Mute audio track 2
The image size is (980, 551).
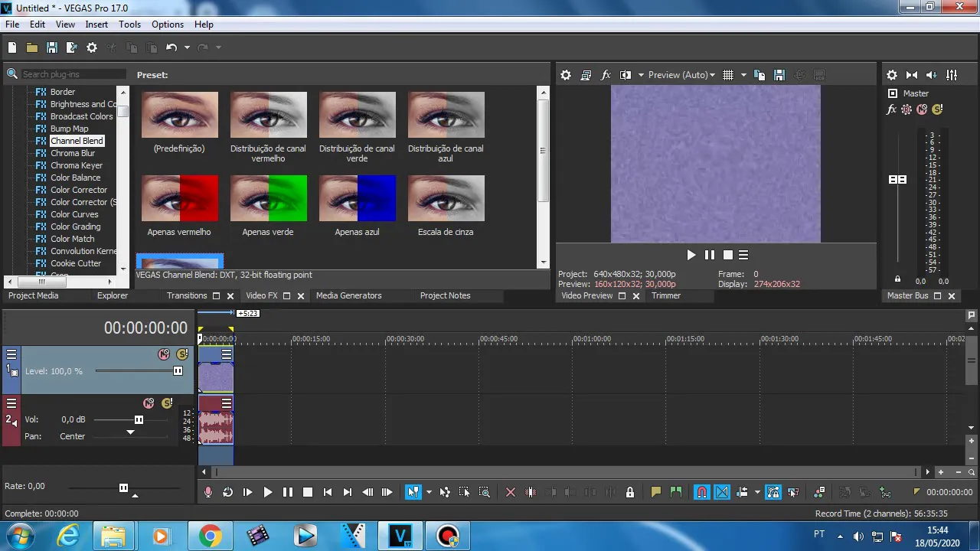[x=149, y=403]
